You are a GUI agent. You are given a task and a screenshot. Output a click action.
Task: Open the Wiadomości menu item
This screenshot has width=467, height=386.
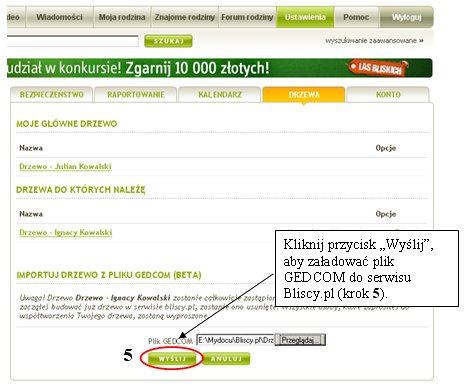click(x=59, y=17)
